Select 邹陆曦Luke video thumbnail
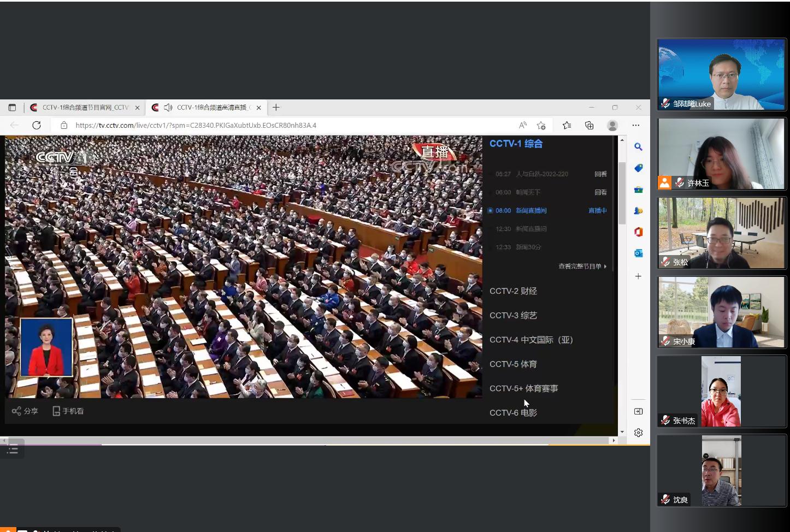 [x=721, y=75]
